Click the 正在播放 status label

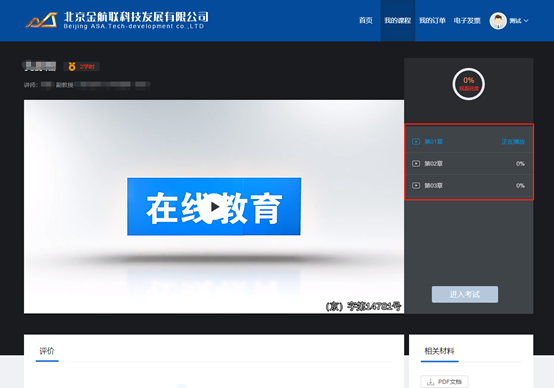coord(513,142)
